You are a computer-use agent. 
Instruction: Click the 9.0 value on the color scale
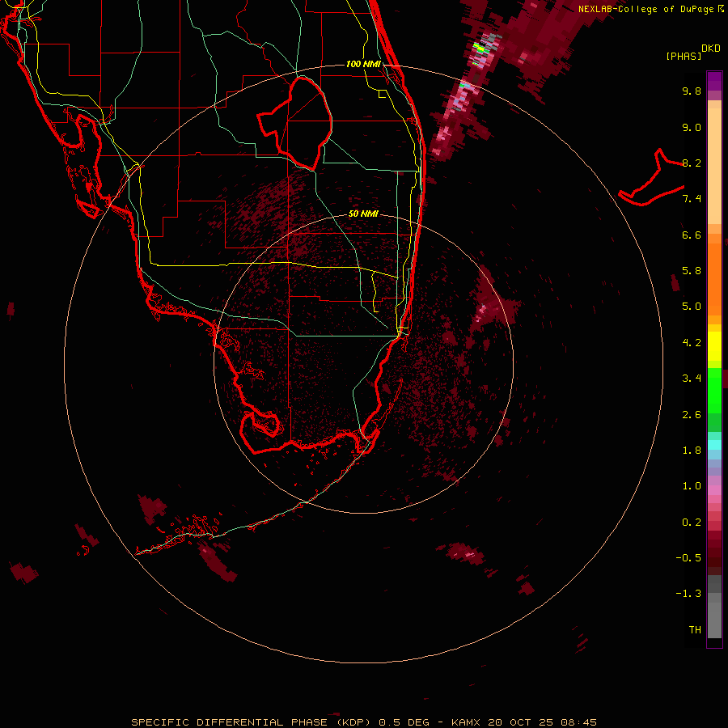[x=692, y=127]
